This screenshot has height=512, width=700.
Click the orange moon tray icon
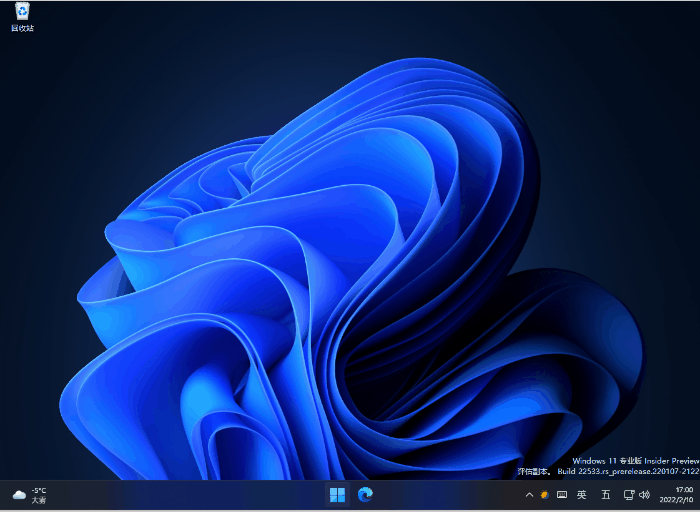(544, 495)
